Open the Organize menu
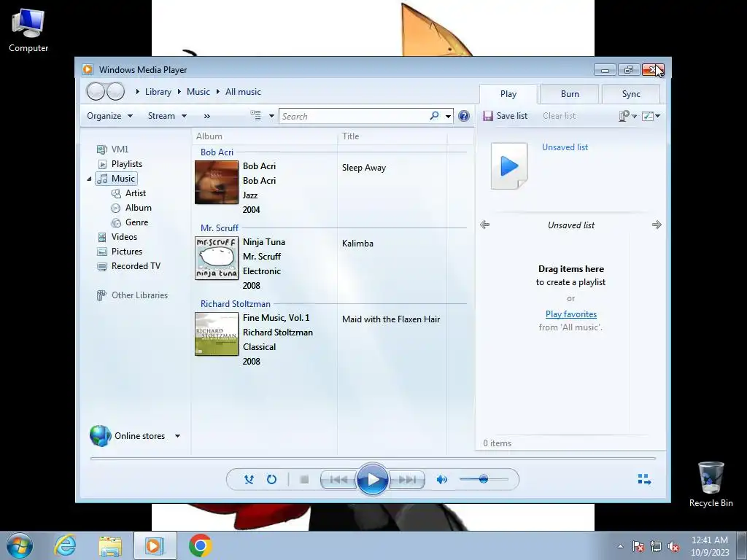This screenshot has width=747, height=560. pyautogui.click(x=109, y=116)
